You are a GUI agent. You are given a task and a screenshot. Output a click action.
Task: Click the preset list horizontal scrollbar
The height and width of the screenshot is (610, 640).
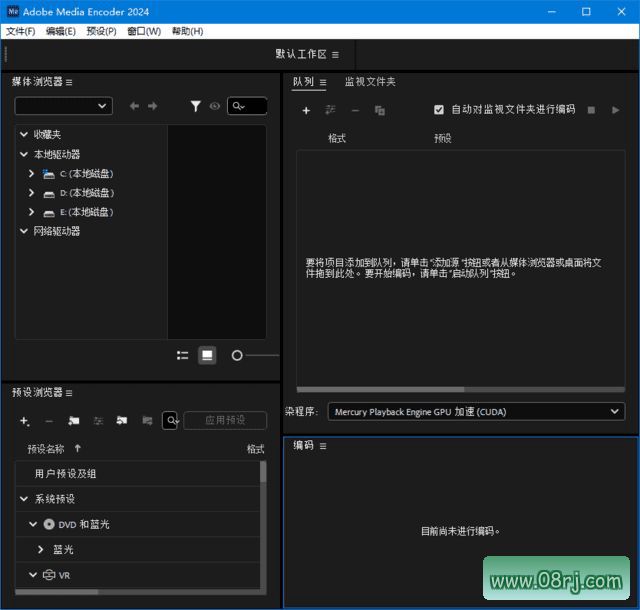tap(57, 592)
